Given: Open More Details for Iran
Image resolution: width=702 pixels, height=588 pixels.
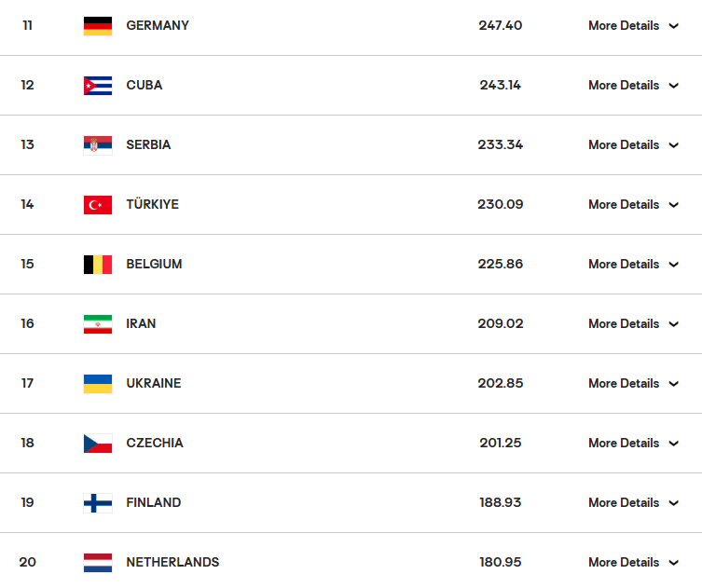Looking at the screenshot, I should pos(624,324).
